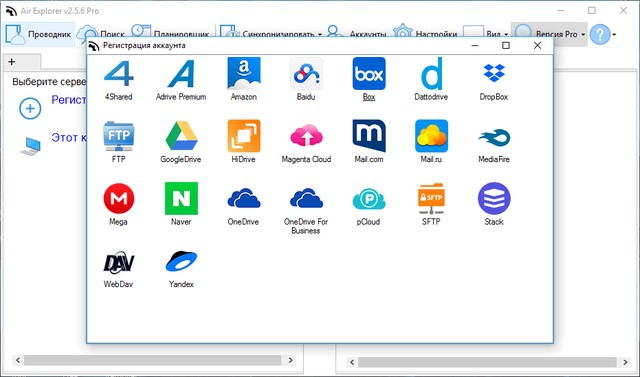Add an SFTP account icon
640x377 pixels.
(x=431, y=199)
